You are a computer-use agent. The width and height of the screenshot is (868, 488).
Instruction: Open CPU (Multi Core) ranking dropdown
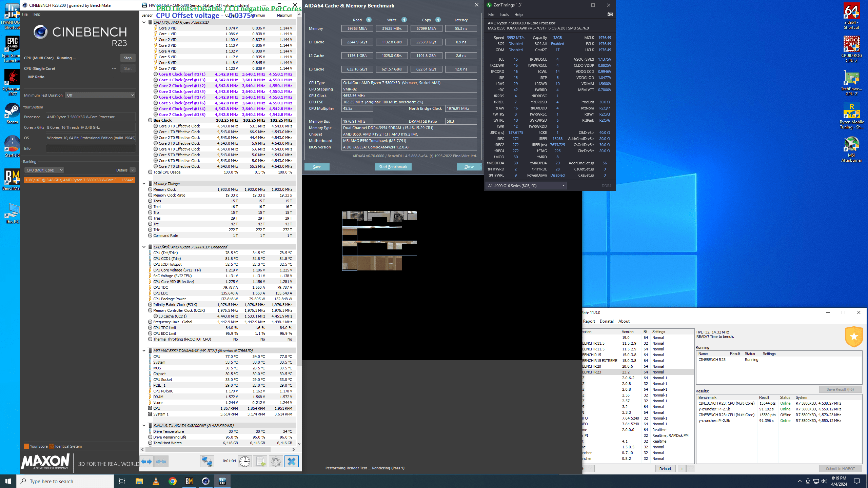pyautogui.click(x=44, y=170)
